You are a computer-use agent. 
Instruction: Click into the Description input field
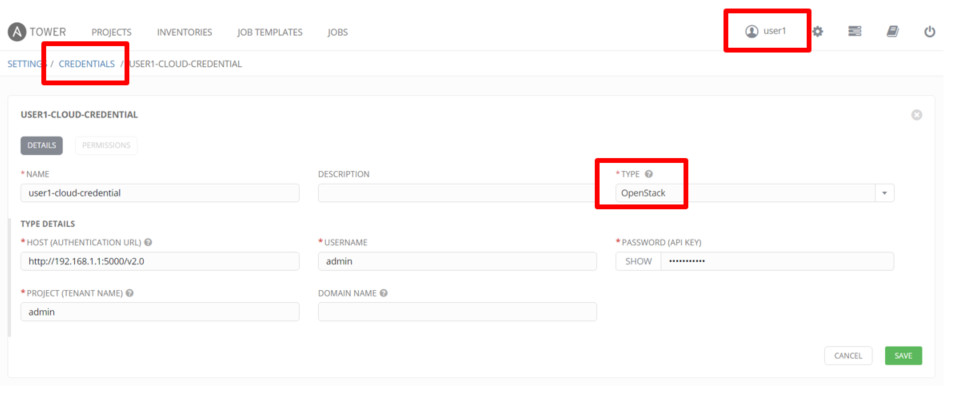click(457, 193)
